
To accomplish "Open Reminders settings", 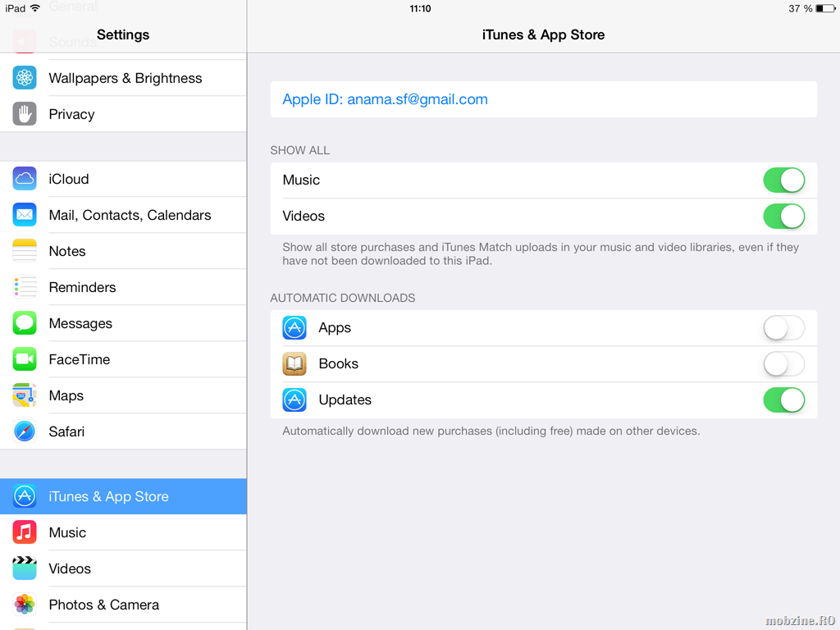I will click(x=123, y=287).
